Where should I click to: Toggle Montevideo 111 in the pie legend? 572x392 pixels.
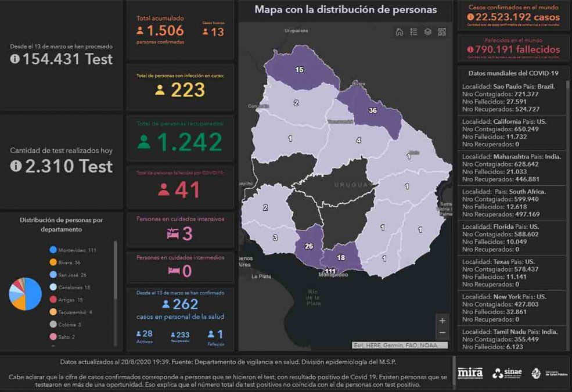73,250
